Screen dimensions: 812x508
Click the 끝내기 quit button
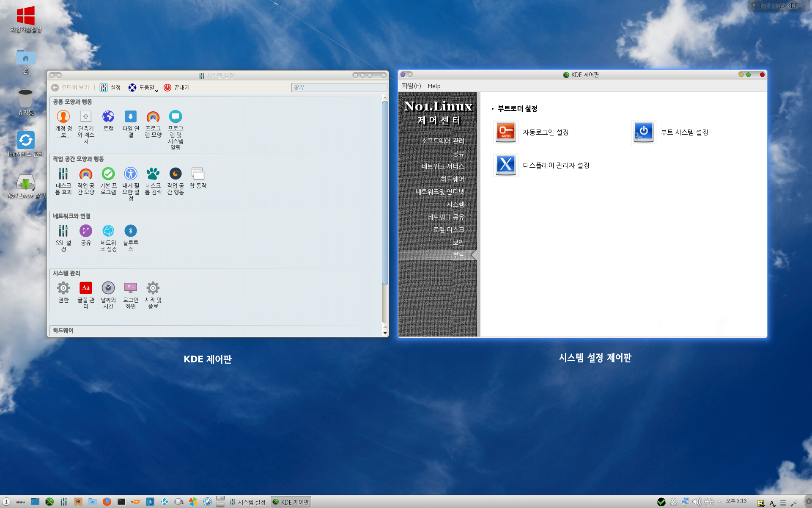(x=176, y=88)
